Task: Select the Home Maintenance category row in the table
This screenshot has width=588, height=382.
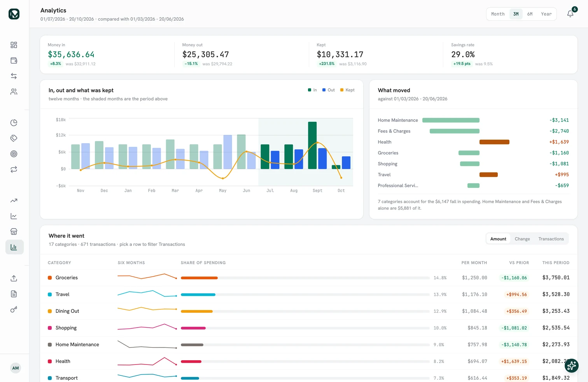Action: point(308,345)
